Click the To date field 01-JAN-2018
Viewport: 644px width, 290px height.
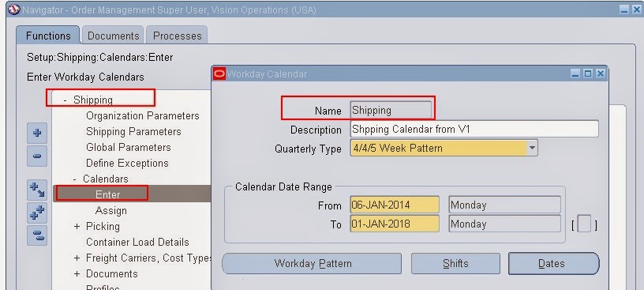pyautogui.click(x=395, y=224)
